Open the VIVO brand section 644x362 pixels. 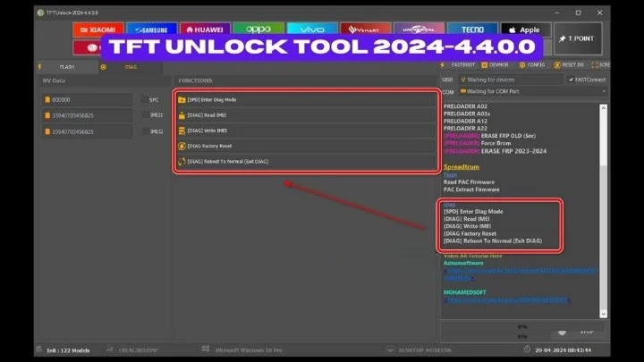point(312,29)
